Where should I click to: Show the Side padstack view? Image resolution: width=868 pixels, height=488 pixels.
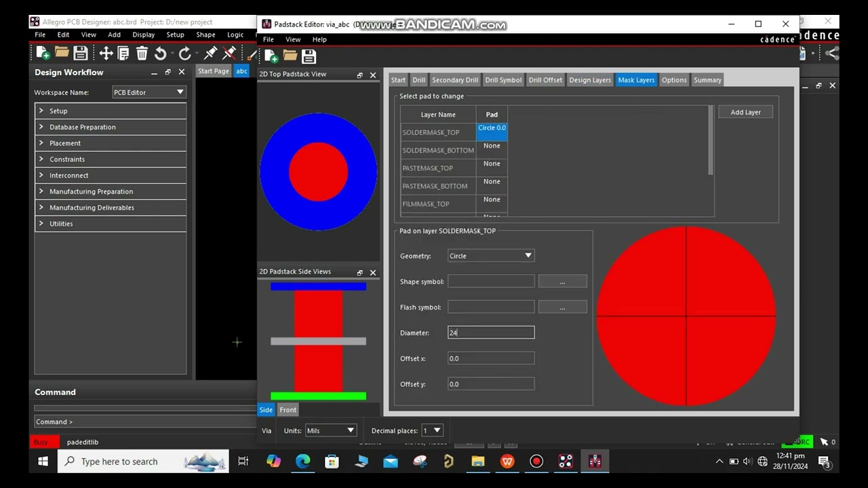click(x=266, y=410)
